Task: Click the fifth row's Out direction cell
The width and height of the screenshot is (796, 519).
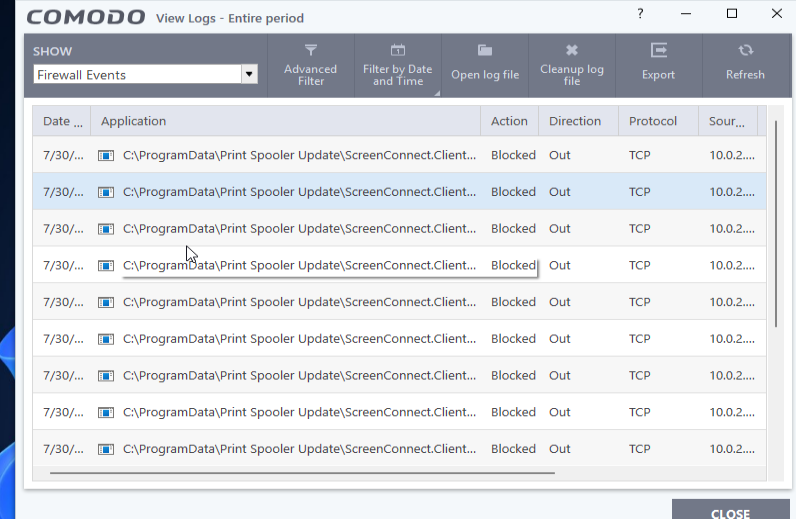Action: click(x=559, y=302)
